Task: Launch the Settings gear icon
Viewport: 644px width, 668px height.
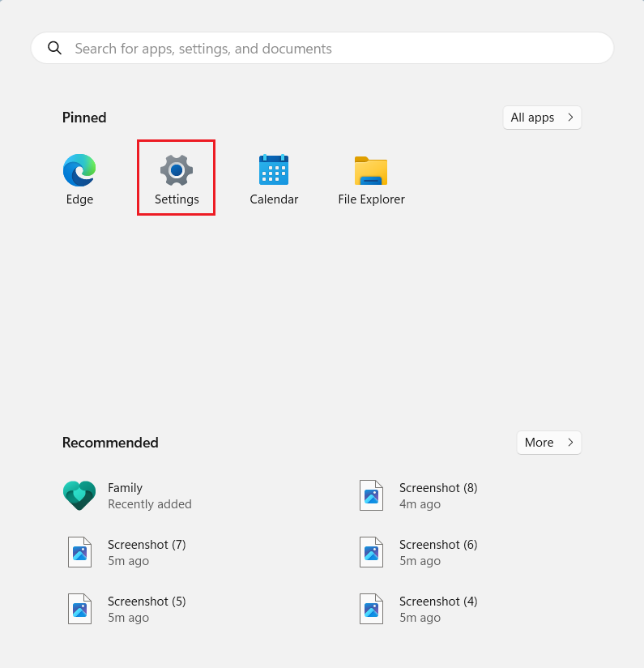Action: (x=176, y=170)
